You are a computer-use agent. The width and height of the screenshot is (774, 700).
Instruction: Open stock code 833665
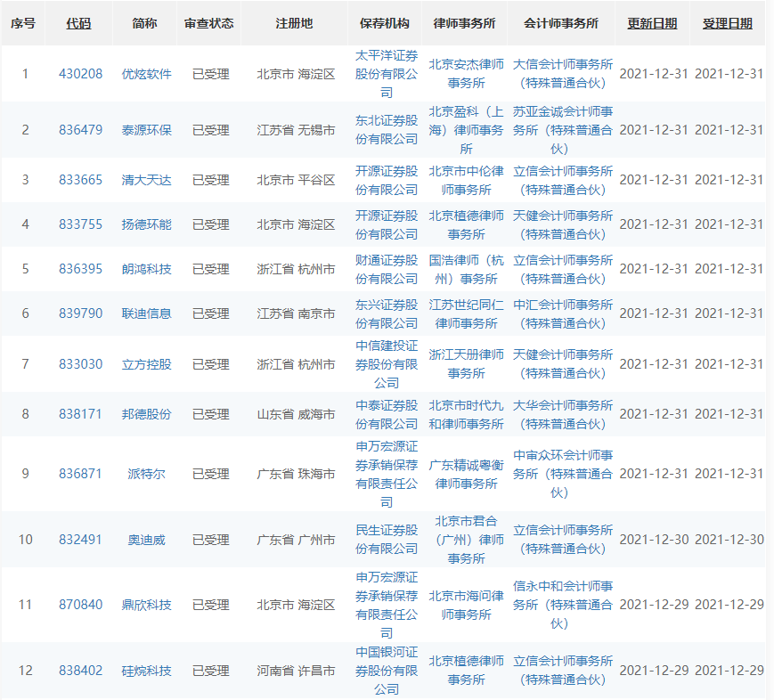click(80, 180)
